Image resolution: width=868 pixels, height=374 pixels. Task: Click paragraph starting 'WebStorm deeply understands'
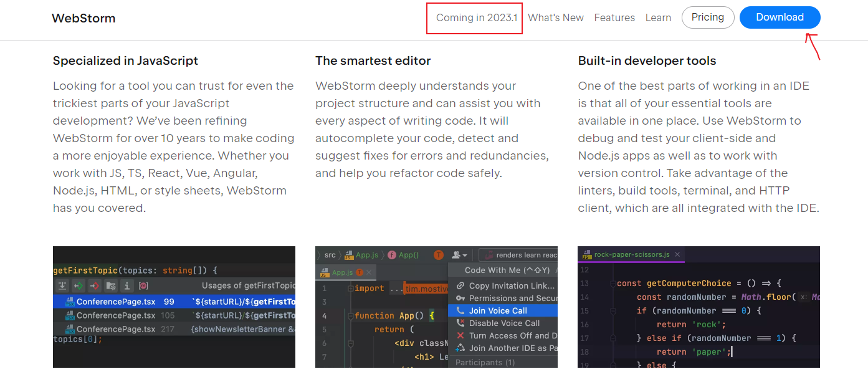coord(432,130)
